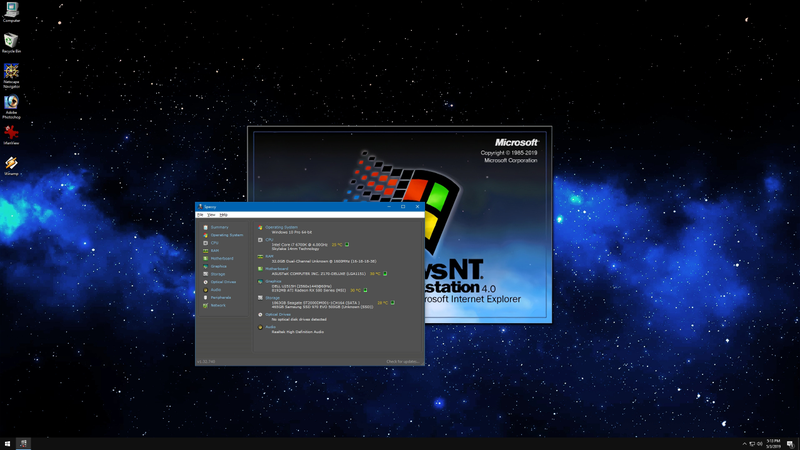
Task: Select Motherboard in the Speccy sidebar
Action: [x=222, y=259]
